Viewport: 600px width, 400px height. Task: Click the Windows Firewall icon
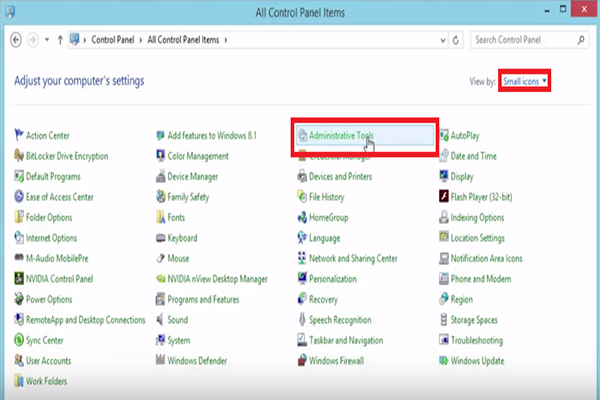pyautogui.click(x=302, y=361)
